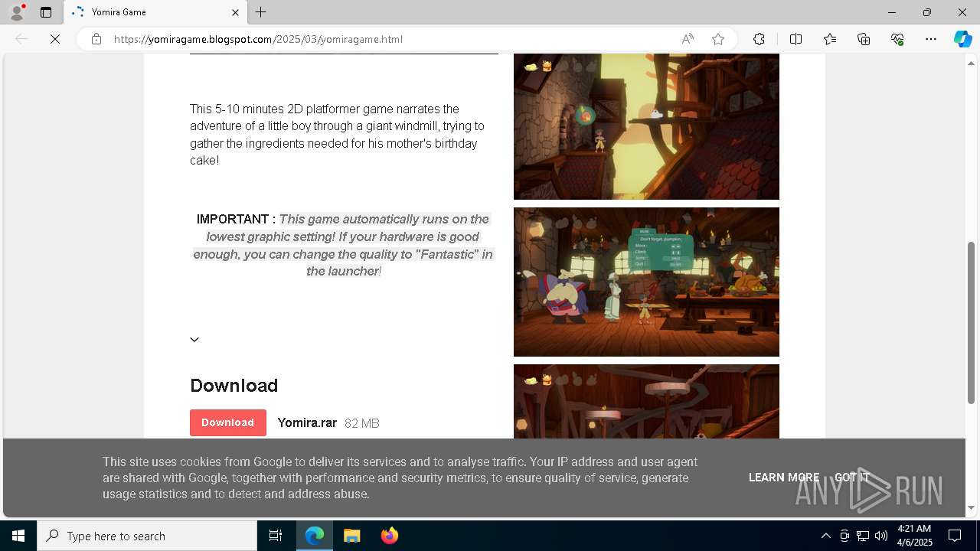Open the bottom game screenshot
Image resolution: width=980 pixels, height=551 pixels.
pyautogui.click(x=646, y=401)
